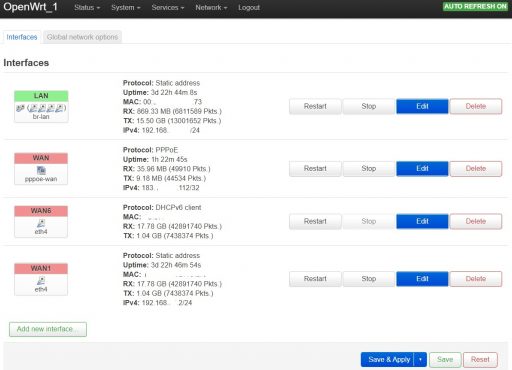Click the red WAN1 interface badge

click(x=41, y=268)
